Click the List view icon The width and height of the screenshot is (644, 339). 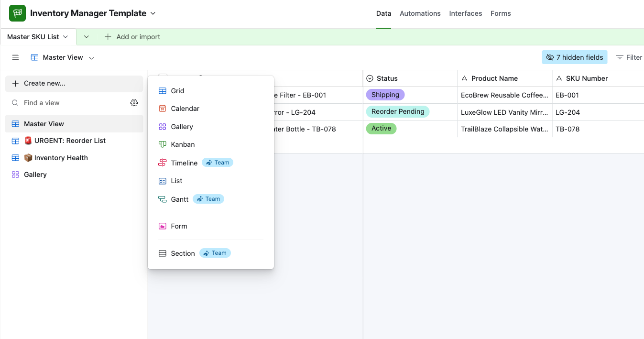tap(163, 181)
